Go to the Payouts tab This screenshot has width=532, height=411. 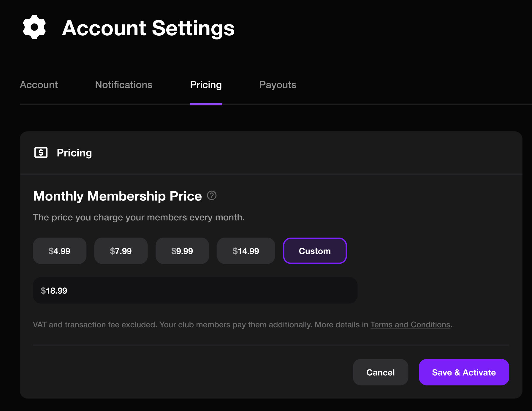(x=278, y=85)
